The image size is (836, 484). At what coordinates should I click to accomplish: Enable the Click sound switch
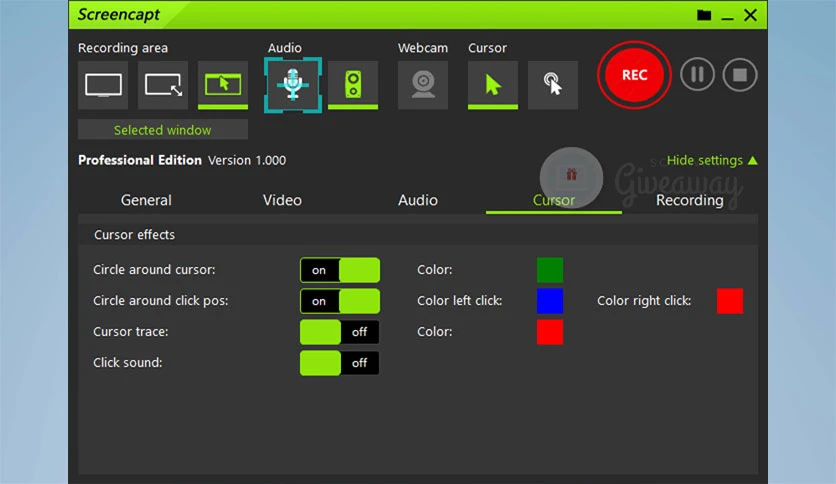click(340, 362)
